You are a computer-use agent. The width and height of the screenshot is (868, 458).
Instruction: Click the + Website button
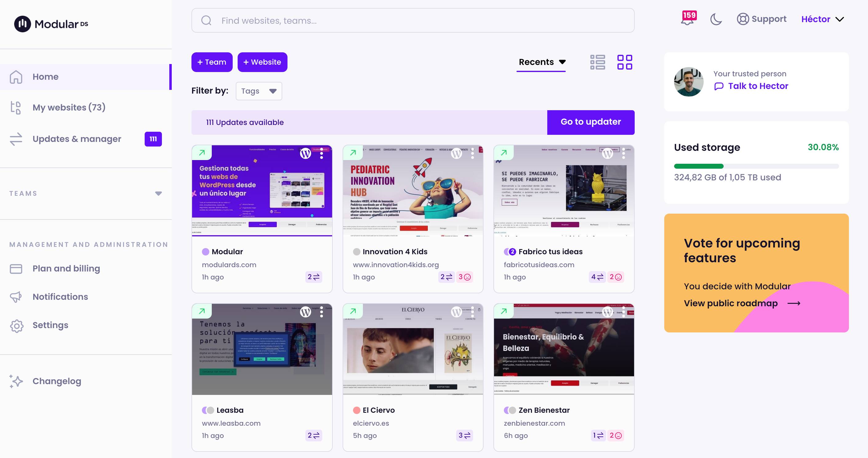click(262, 62)
